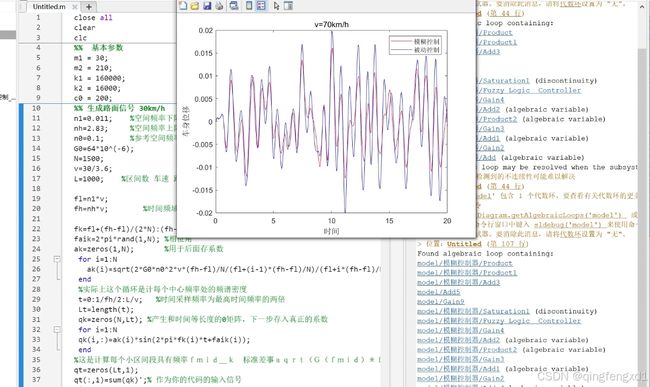Click code line 'close all'
650x387 pixels.
[x=93, y=17]
